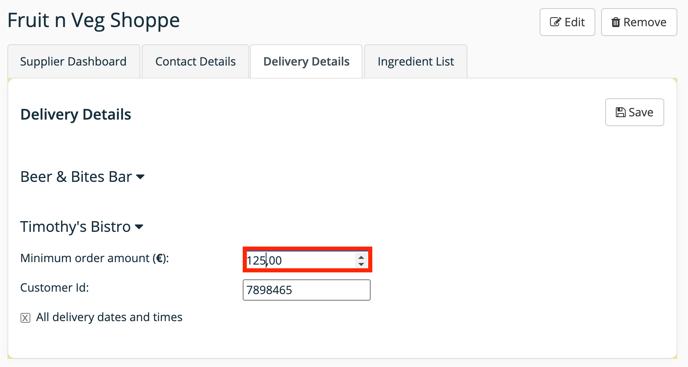Screen dimensions: 688x367
Task: Click the 'All delivery dates and times' label
Action: [x=109, y=317]
